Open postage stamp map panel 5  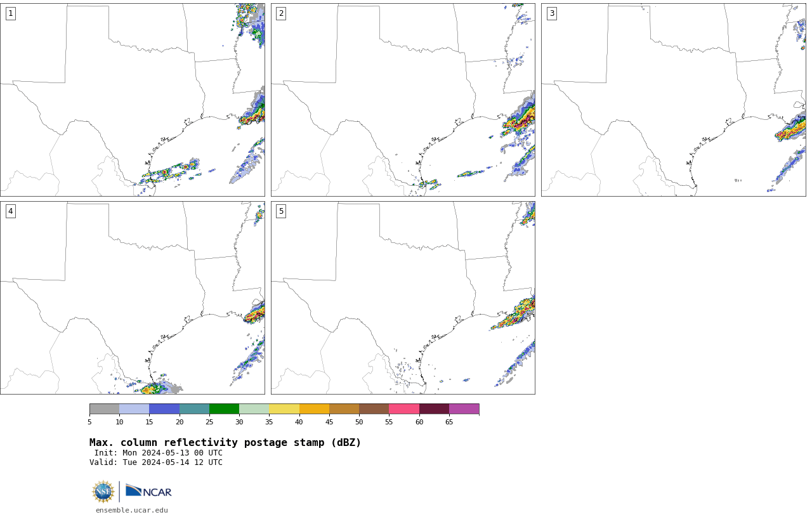point(403,298)
